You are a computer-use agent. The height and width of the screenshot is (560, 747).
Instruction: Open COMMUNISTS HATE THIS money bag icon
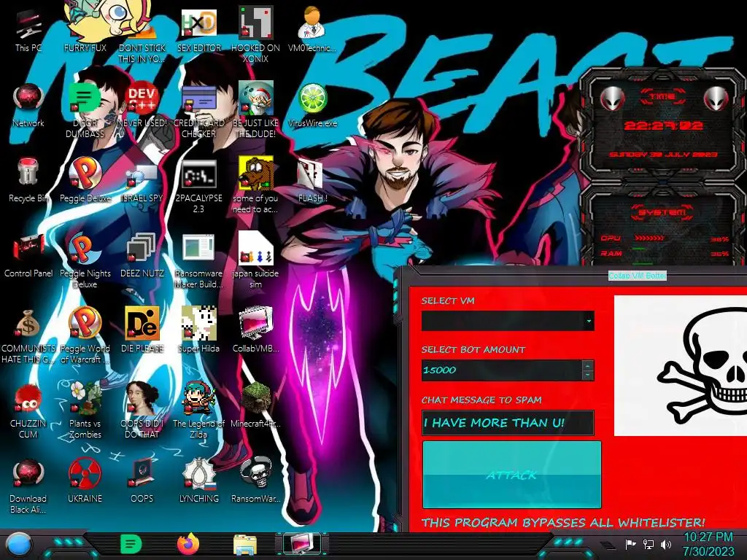pos(28,335)
